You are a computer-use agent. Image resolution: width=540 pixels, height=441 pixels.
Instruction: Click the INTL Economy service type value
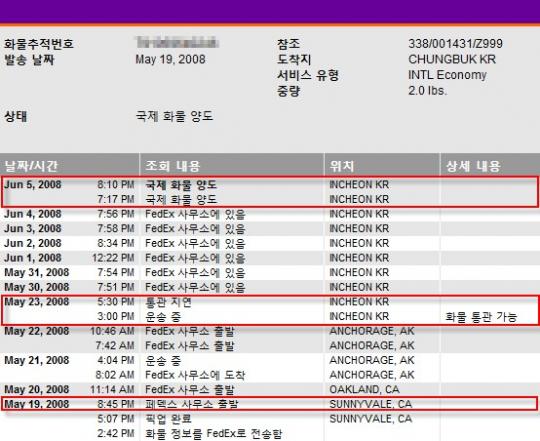[x=447, y=75]
